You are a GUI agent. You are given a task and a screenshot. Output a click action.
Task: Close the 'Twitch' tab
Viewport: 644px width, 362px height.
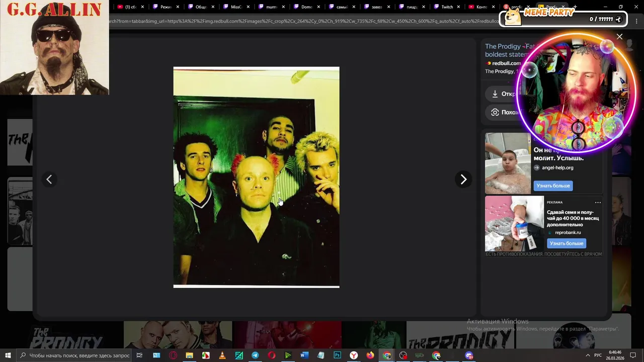tap(458, 7)
